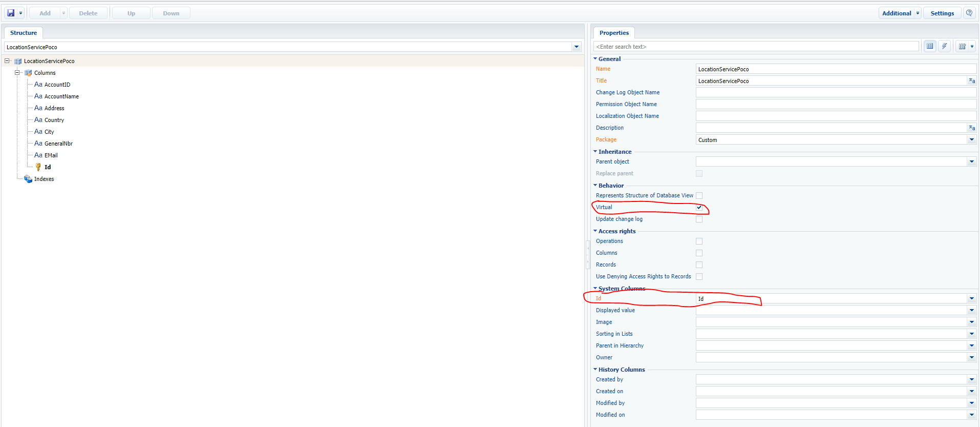Screen dimensions: 980x427
Task: Open the Image dropdown
Action: tap(971, 322)
